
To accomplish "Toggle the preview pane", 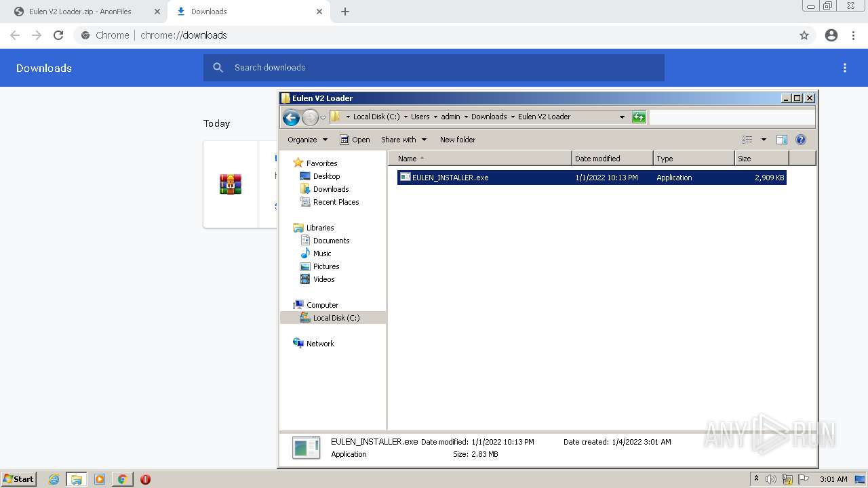I will click(x=782, y=140).
